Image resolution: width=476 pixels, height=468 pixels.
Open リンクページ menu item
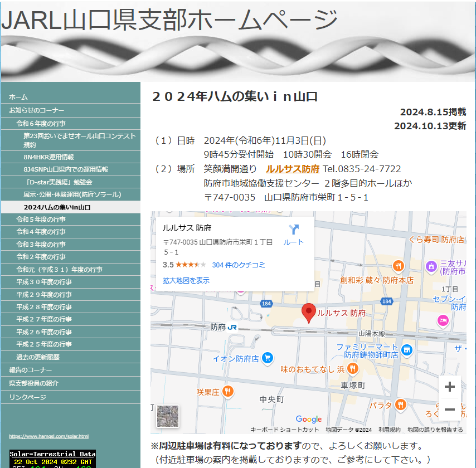pos(70,397)
